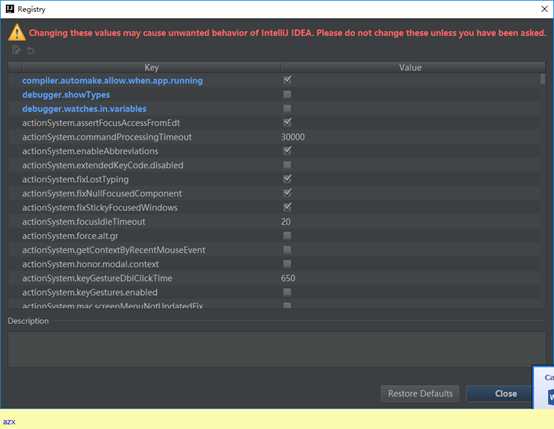Enable debugger.watches.in.variables checkbox

pos(287,108)
